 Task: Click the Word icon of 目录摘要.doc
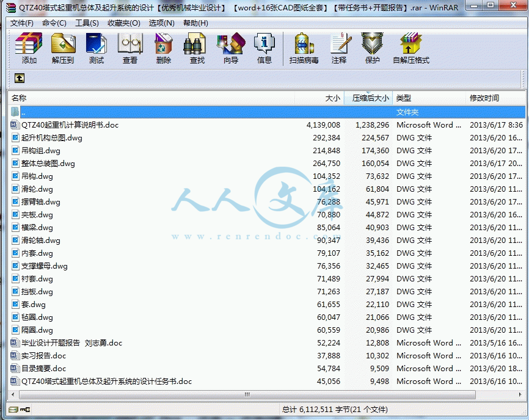point(15,369)
